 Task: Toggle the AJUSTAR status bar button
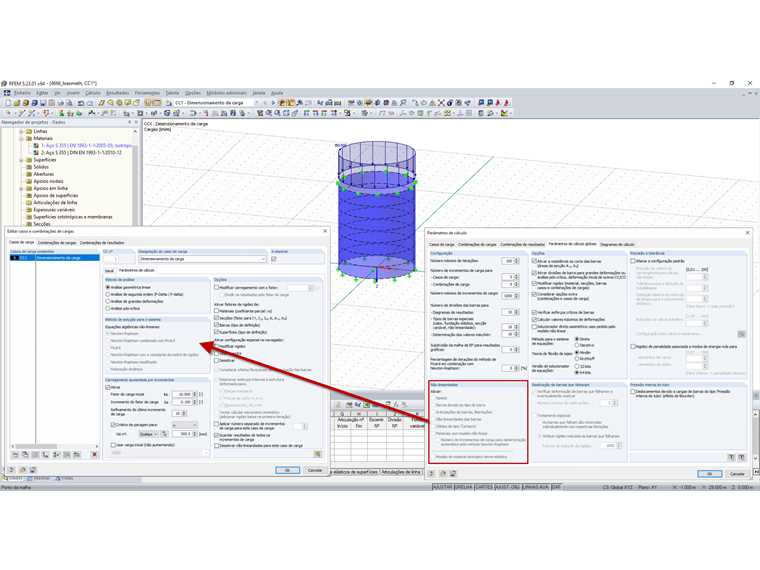pos(443,487)
